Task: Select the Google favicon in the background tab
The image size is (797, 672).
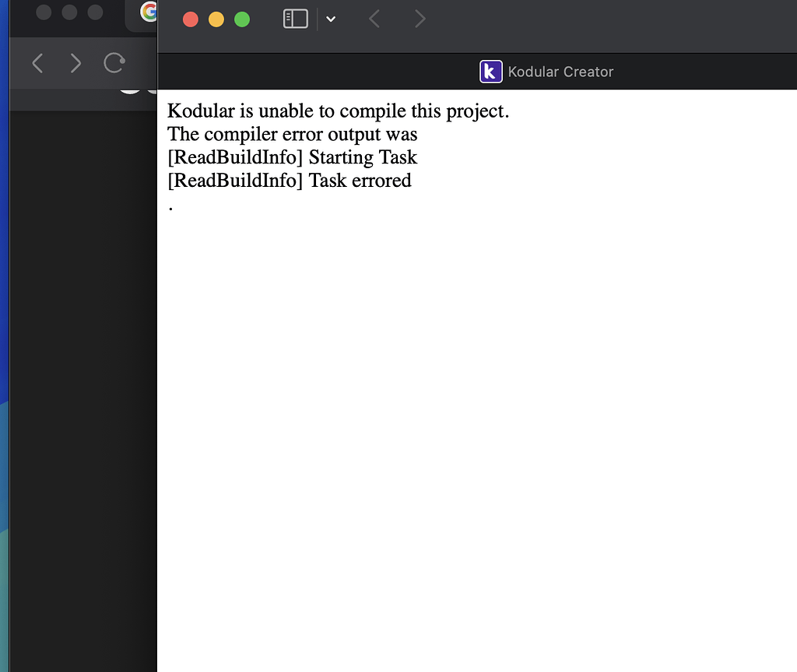Action: [x=149, y=12]
